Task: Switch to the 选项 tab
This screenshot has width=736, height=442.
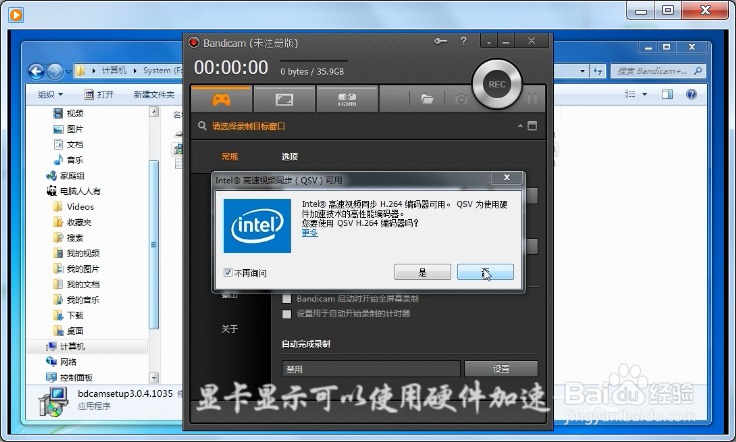Action: [290, 156]
